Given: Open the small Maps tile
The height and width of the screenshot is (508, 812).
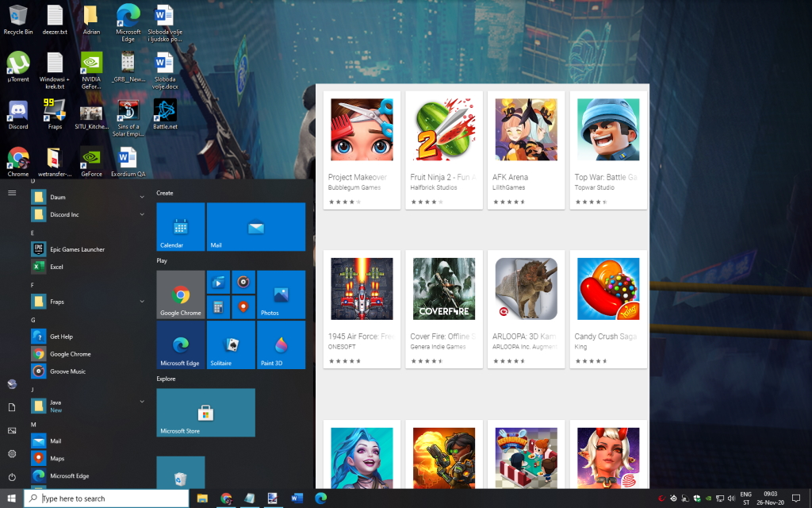Looking at the screenshot, I should coord(243,307).
